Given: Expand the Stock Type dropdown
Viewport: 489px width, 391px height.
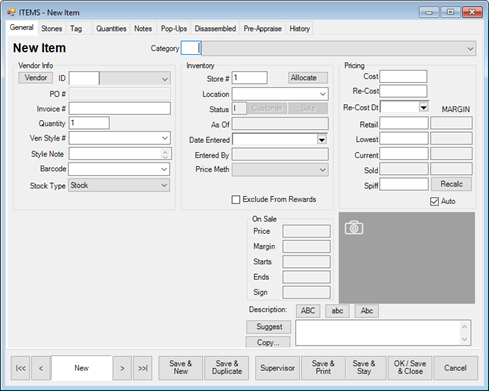Looking at the screenshot, I should pos(164,185).
